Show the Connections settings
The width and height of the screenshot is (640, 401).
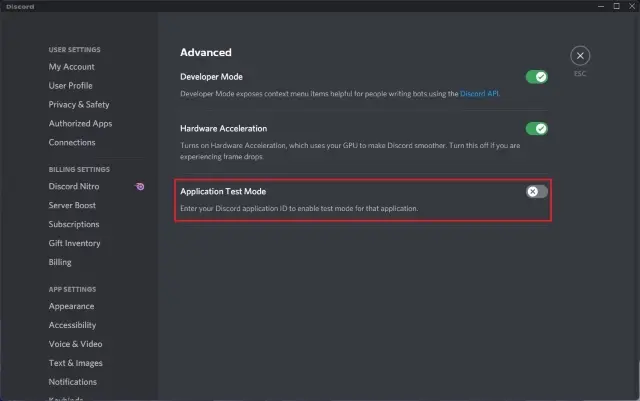(72, 143)
